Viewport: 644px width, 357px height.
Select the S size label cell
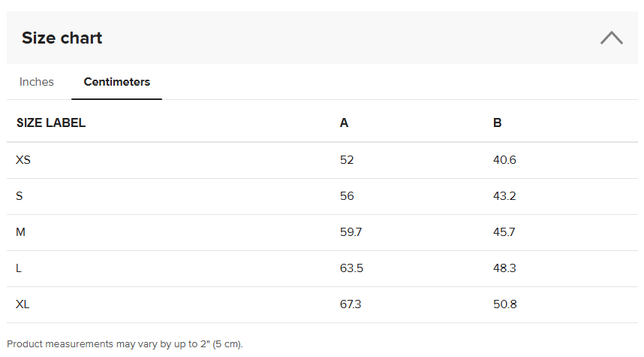(x=20, y=196)
